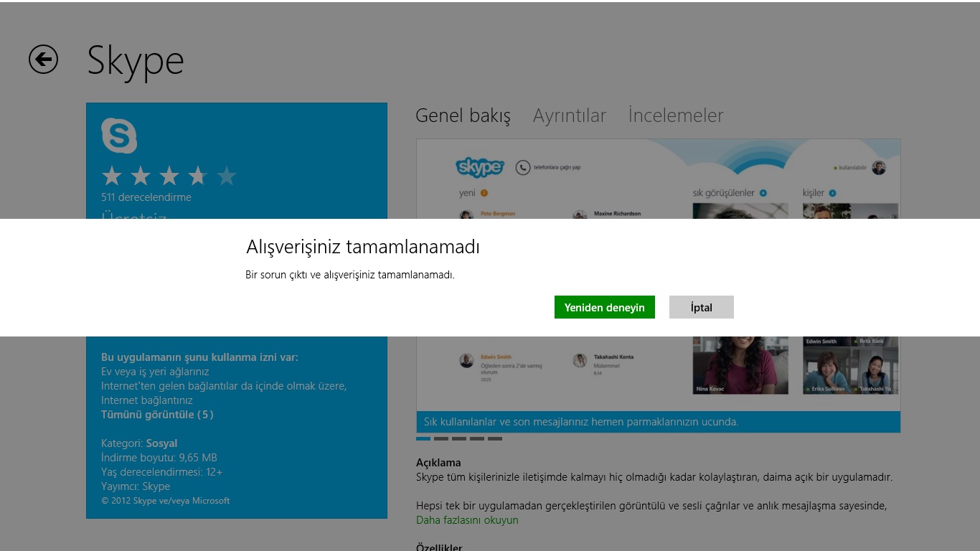
Task: Switch to the Ayrıntılar tab
Action: (570, 116)
